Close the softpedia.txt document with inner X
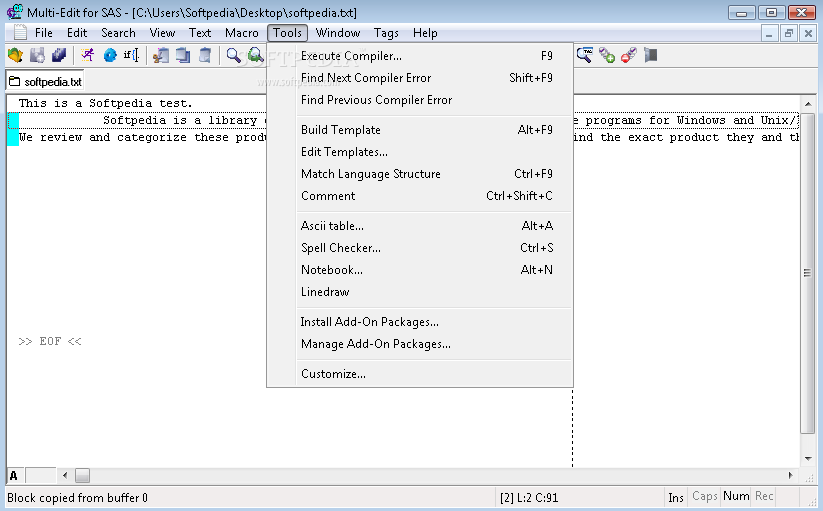This screenshot has width=823, height=511. click(x=808, y=34)
